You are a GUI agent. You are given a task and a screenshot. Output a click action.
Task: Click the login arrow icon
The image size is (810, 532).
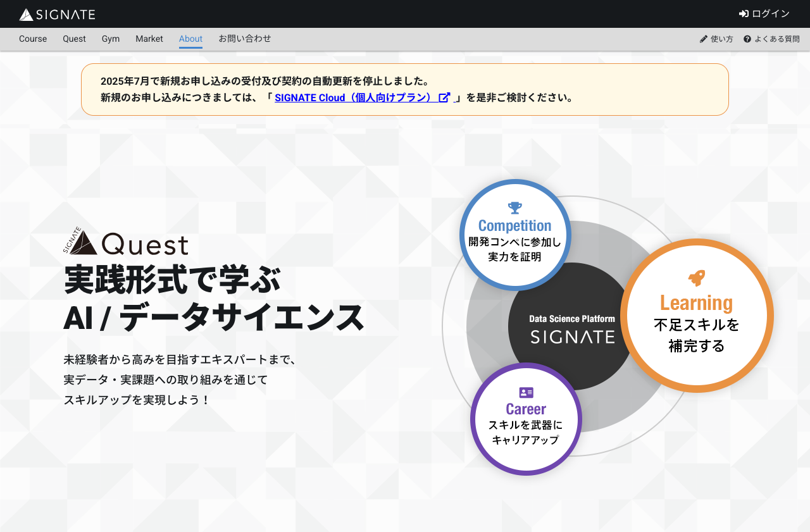744,14
